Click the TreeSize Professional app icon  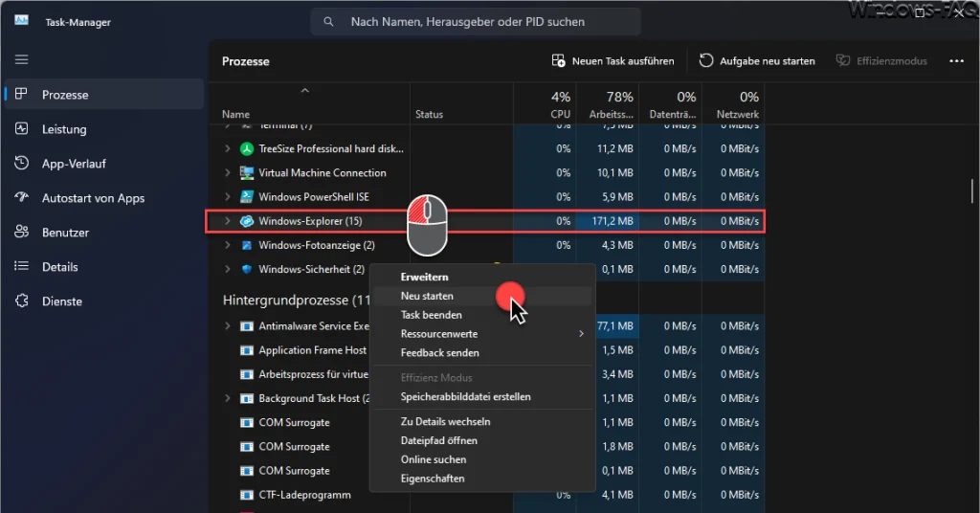[247, 148]
